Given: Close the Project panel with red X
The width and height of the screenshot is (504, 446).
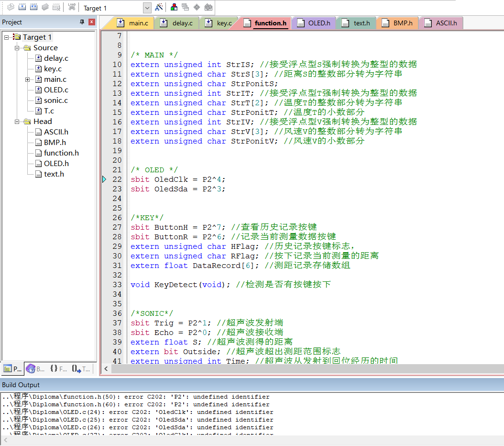Looking at the screenshot, I should pos(92,22).
